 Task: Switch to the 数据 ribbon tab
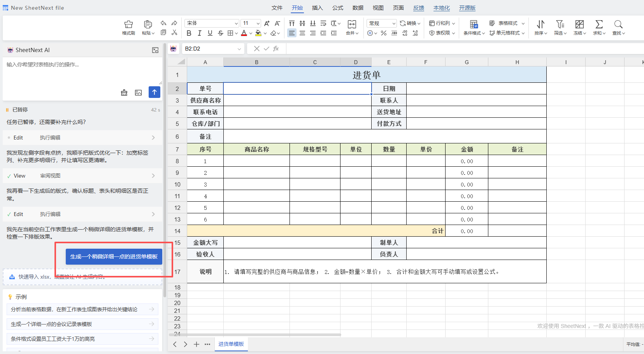point(358,8)
